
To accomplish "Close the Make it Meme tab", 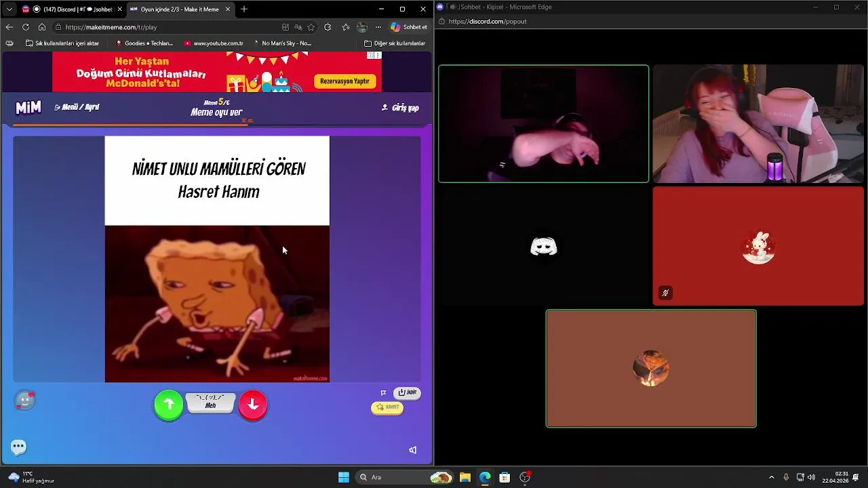I will (x=228, y=9).
